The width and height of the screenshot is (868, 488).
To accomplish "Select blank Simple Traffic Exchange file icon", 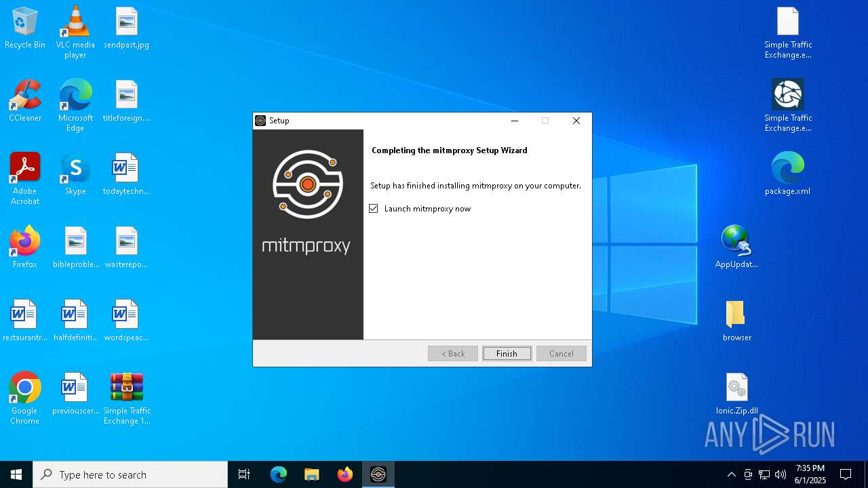I will coord(788,33).
